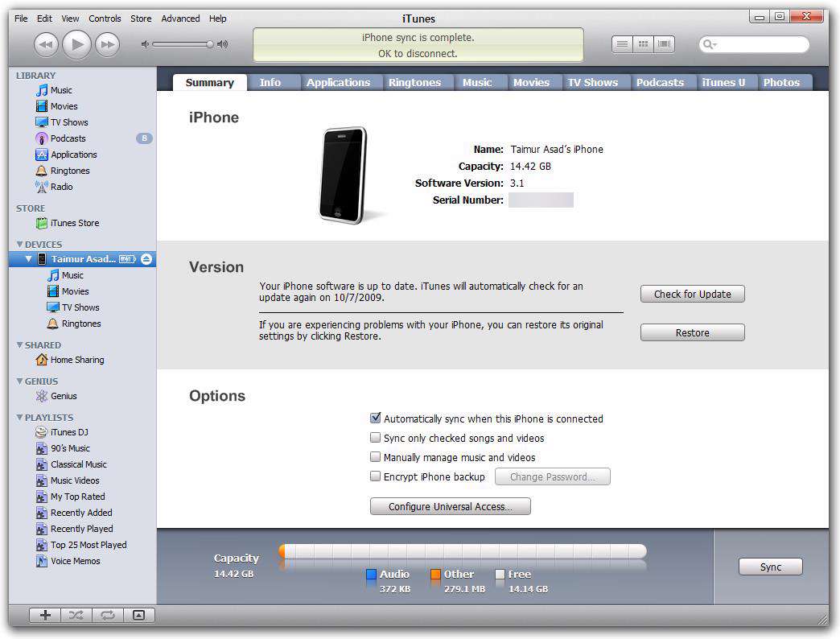Viewport: 840px width, 639px height.
Task: Open the iTunes Store
Action: click(74, 223)
